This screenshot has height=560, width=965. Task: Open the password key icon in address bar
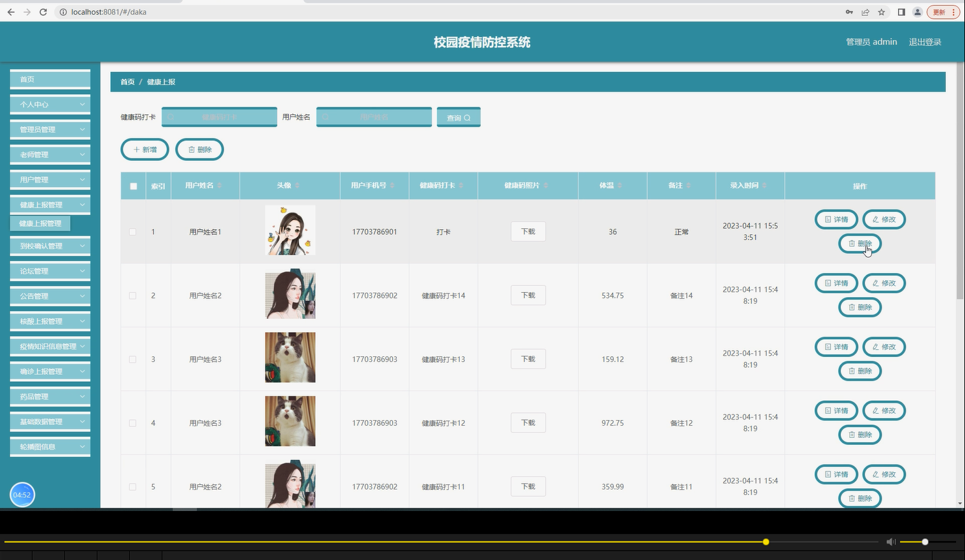pos(849,12)
